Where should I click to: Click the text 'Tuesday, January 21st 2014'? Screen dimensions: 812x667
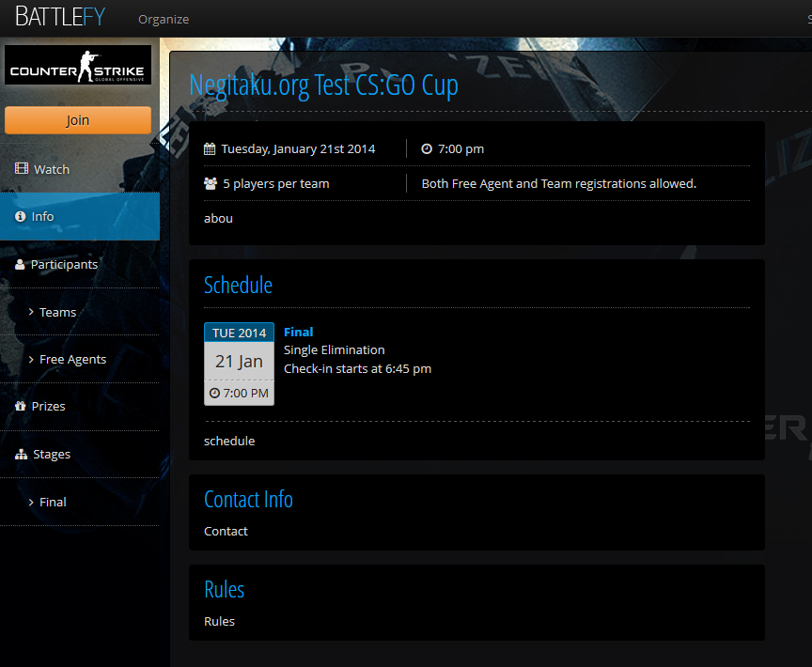pyautogui.click(x=298, y=149)
